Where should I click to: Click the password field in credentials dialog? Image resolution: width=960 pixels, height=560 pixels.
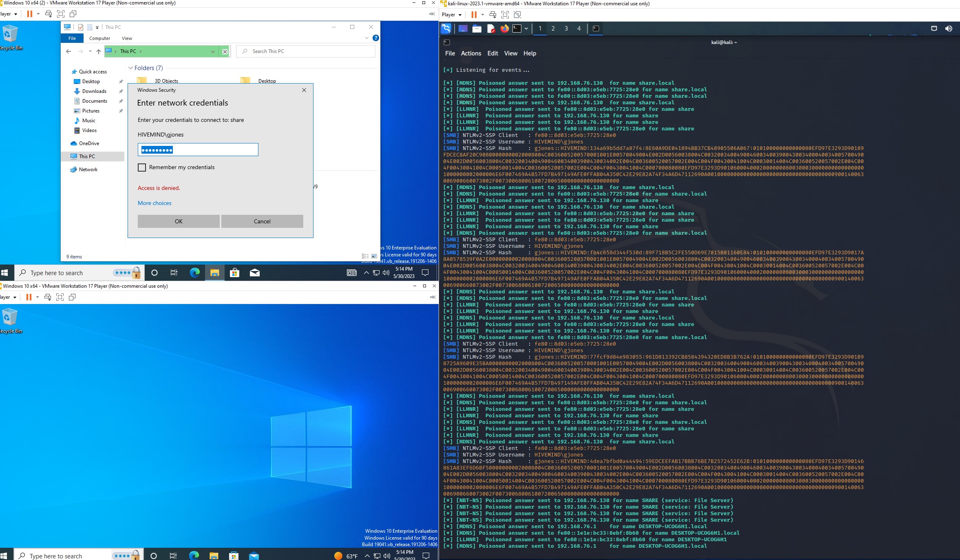[198, 150]
